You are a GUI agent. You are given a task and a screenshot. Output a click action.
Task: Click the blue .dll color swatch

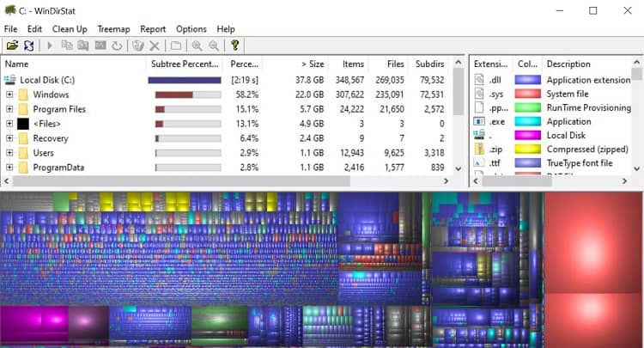pos(528,80)
